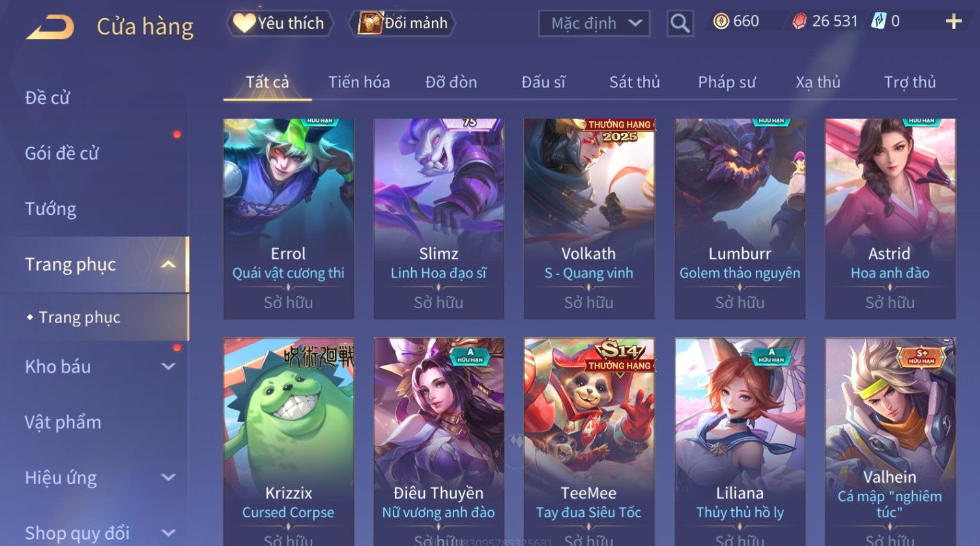Open Astrid Hoa anh đào skin card

pos(890,219)
